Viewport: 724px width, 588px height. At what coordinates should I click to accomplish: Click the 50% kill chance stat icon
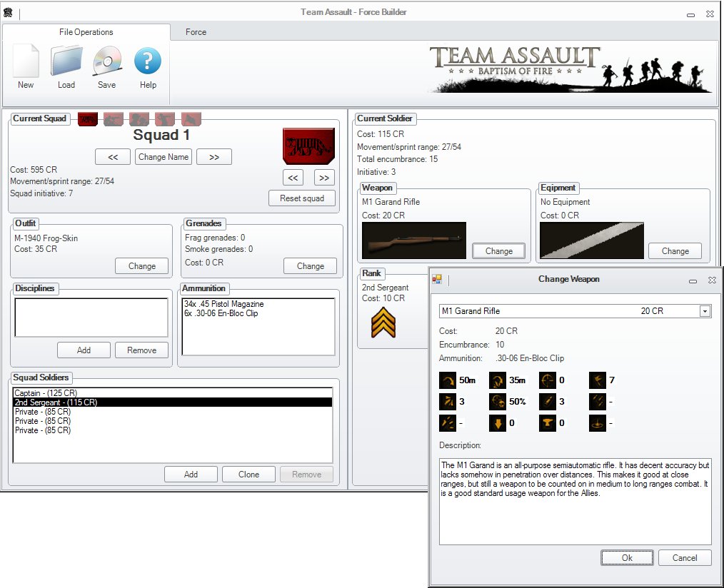click(496, 402)
